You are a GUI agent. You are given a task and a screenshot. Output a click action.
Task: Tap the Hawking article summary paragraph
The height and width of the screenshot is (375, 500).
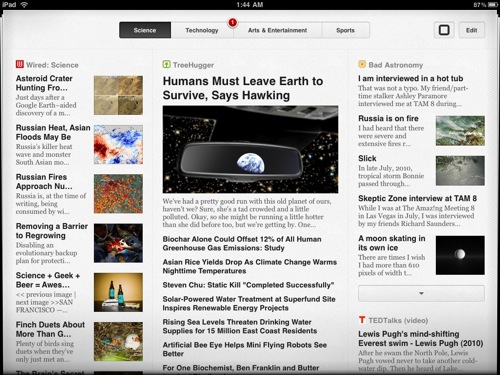[x=247, y=213]
